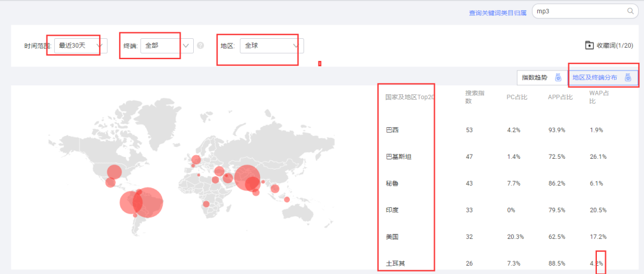The height and width of the screenshot is (274, 644).
Task: Click APP占比 value 93.9% for 巴西
Action: [x=556, y=130]
